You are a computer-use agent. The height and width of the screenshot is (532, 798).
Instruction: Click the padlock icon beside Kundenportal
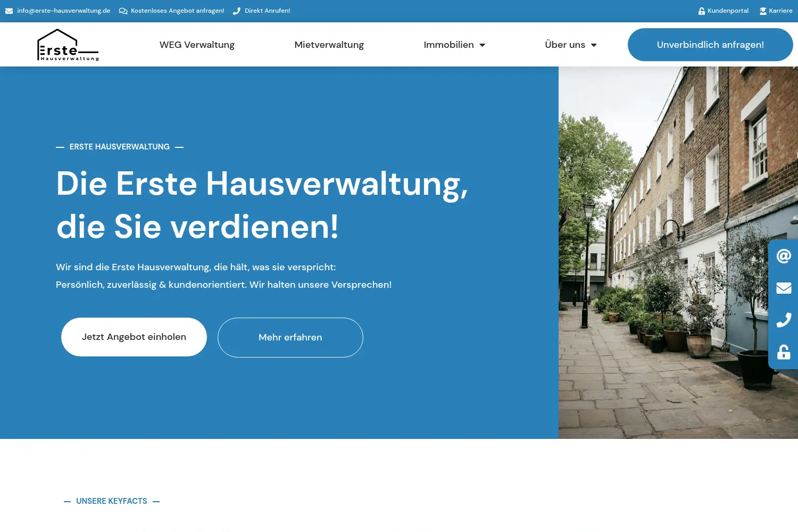[x=702, y=11]
